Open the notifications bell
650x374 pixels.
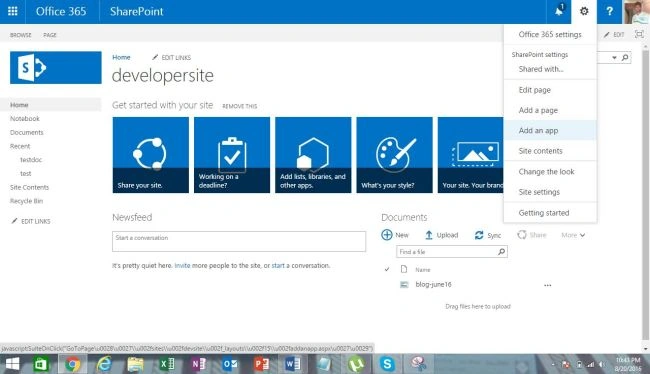coord(559,11)
